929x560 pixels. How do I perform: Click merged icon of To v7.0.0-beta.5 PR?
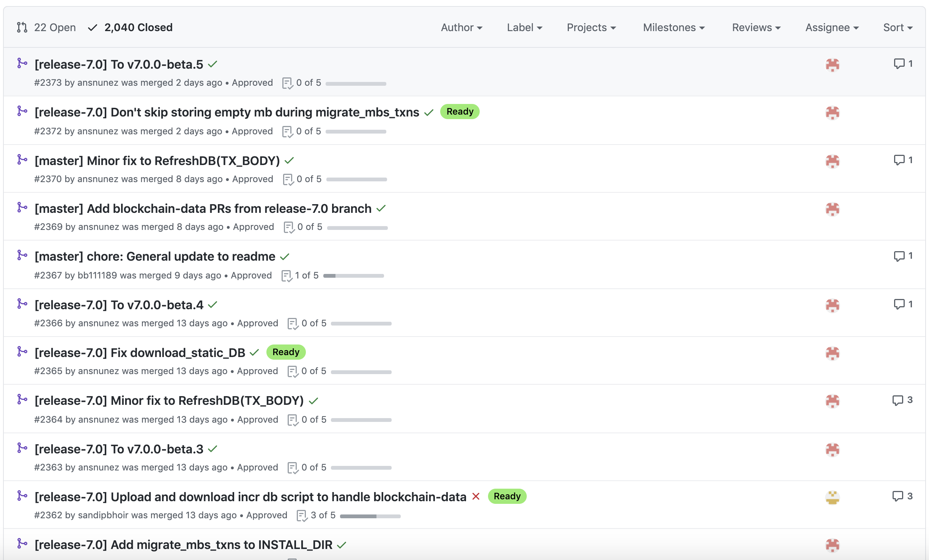pos(22,63)
